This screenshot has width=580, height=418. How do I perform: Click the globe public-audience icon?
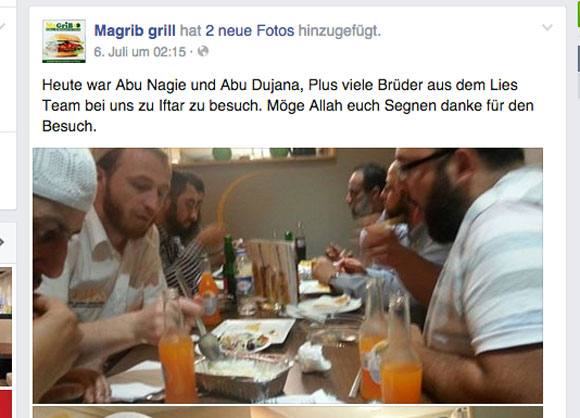pos(203,51)
